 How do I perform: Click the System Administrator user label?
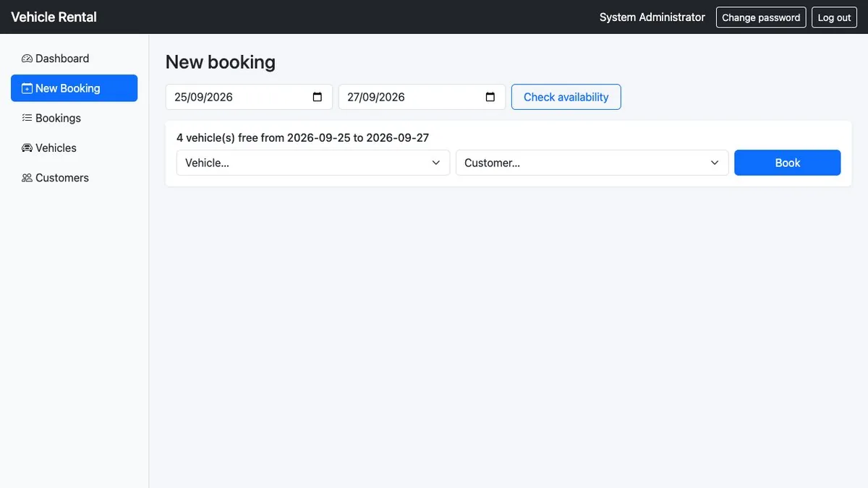pyautogui.click(x=652, y=17)
